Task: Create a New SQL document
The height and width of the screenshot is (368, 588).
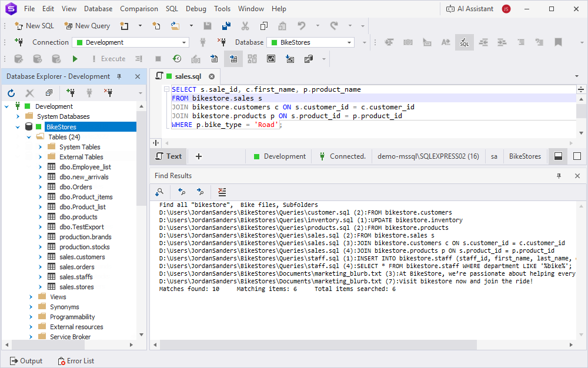Action: [34, 25]
